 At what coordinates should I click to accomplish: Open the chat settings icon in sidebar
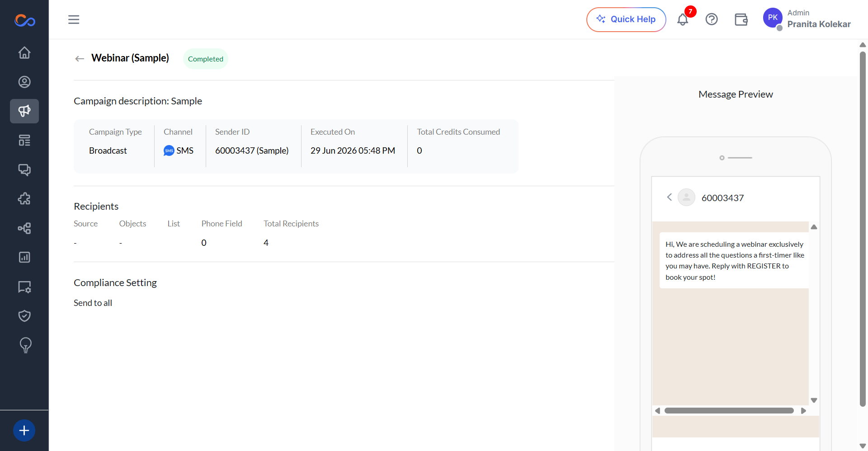coord(24,287)
